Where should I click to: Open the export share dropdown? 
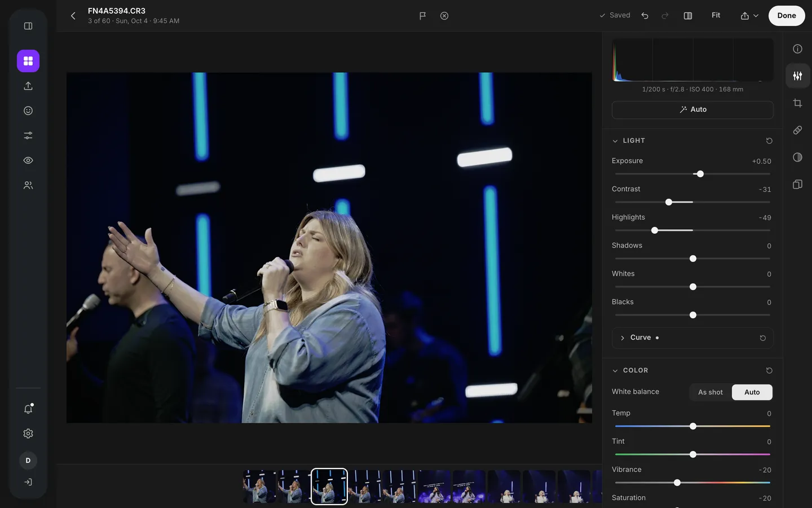click(x=749, y=16)
